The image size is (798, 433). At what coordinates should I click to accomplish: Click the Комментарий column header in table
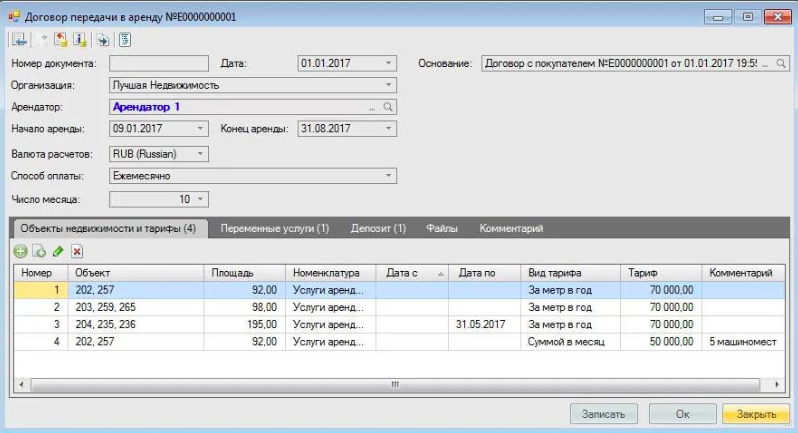[x=743, y=273]
